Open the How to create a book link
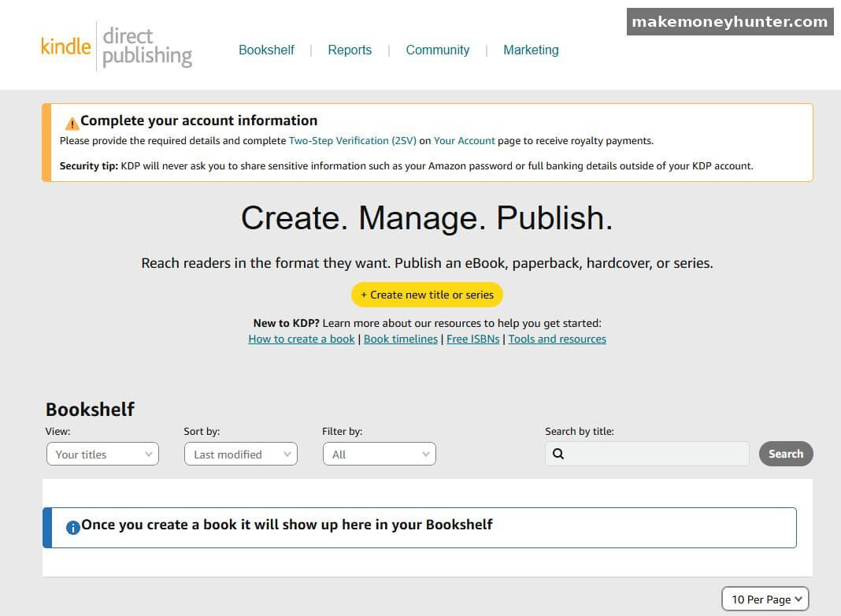Image resolution: width=841 pixels, height=616 pixels. click(x=302, y=340)
